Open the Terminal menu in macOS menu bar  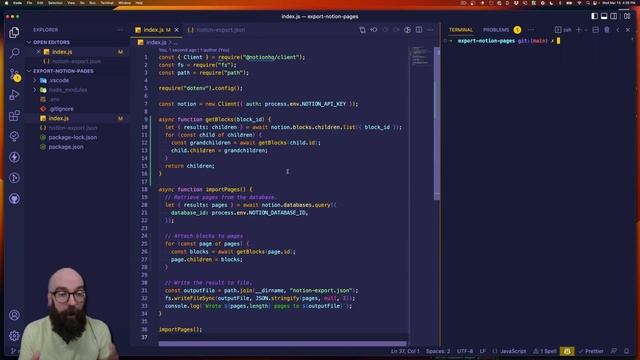coord(107,2)
